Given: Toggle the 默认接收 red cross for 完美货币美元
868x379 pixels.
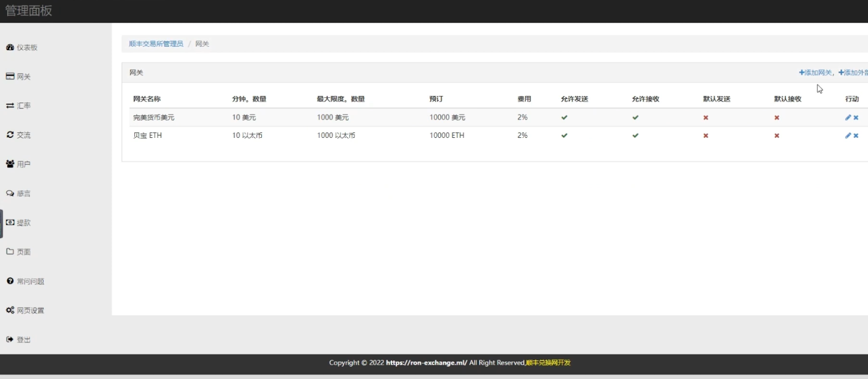Looking at the screenshot, I should point(777,118).
